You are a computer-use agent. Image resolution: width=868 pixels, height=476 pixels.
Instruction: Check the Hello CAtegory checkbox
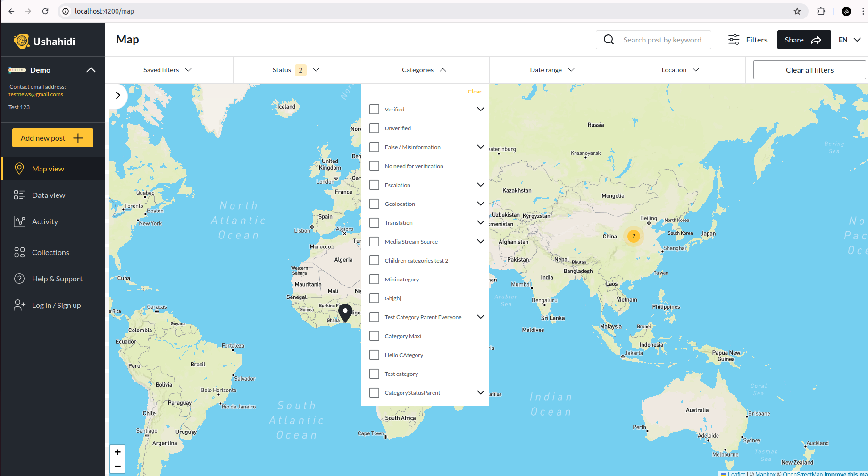click(x=375, y=355)
